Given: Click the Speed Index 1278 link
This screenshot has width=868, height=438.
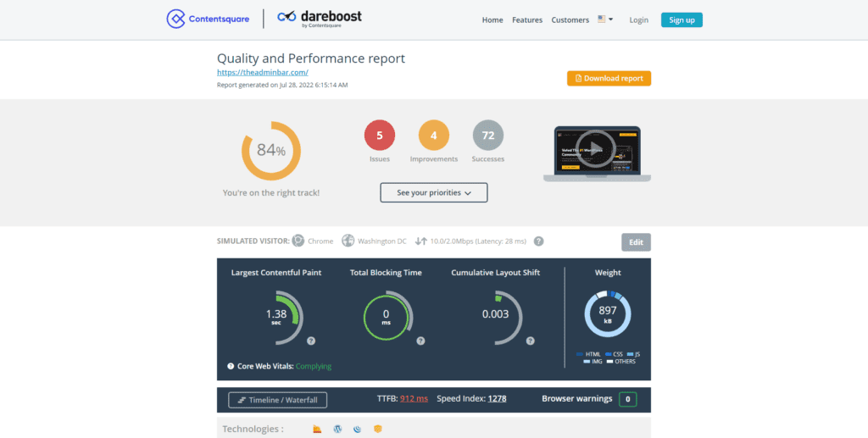Looking at the screenshot, I should pos(497,399).
